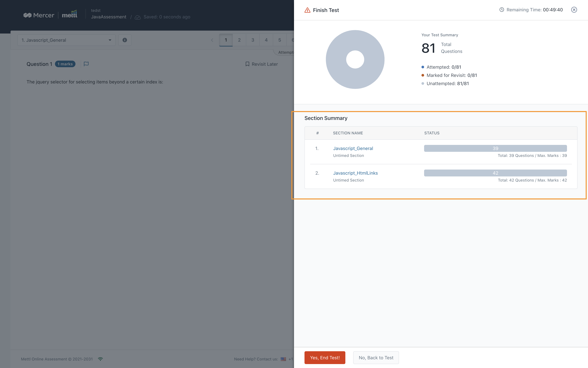Click Total: 42 Questions / Max. Marks text
588x368 pixels.
(532, 180)
